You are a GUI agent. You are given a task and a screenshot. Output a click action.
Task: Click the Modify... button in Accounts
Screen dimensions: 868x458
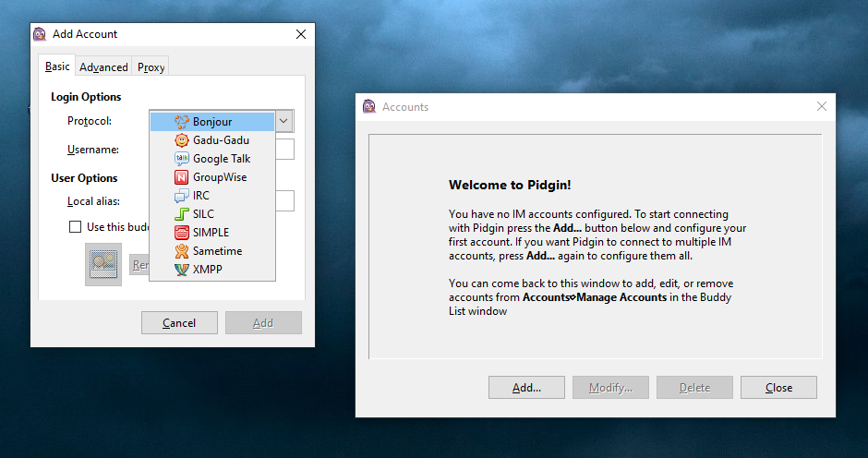point(610,388)
